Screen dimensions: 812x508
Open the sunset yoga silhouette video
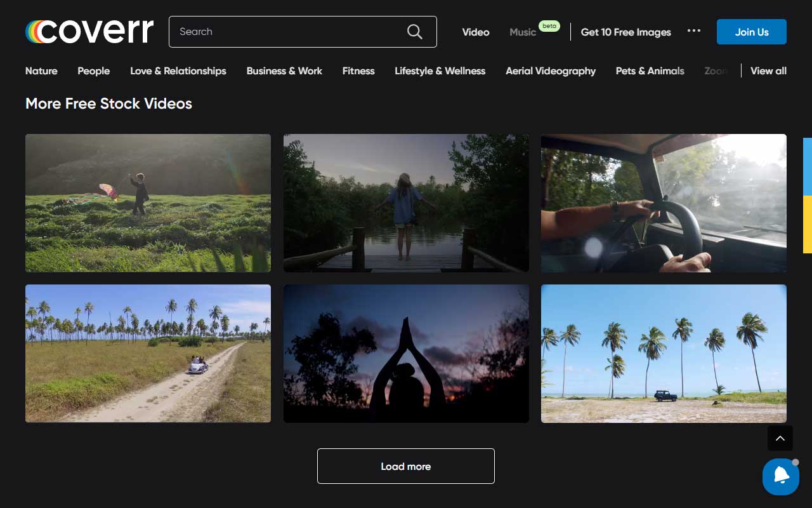405,353
